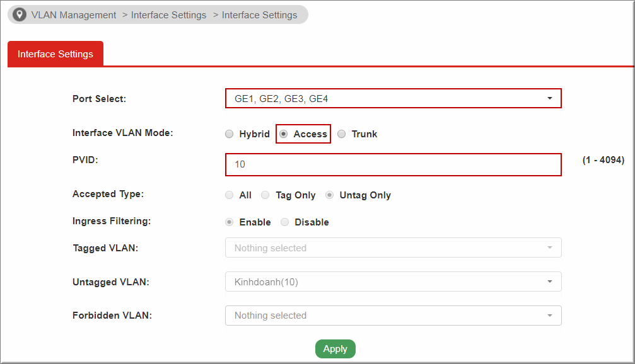This screenshot has width=635, height=364.
Task: Click the location pin icon in breadcrumb
Action: pos(20,14)
